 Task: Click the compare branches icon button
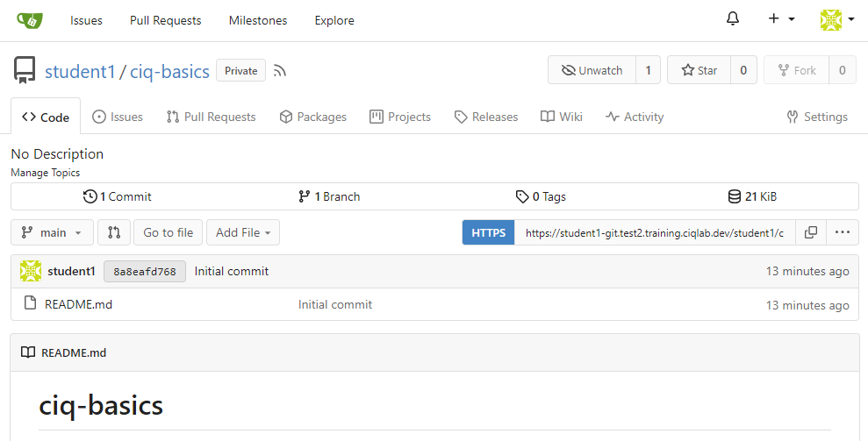(114, 232)
